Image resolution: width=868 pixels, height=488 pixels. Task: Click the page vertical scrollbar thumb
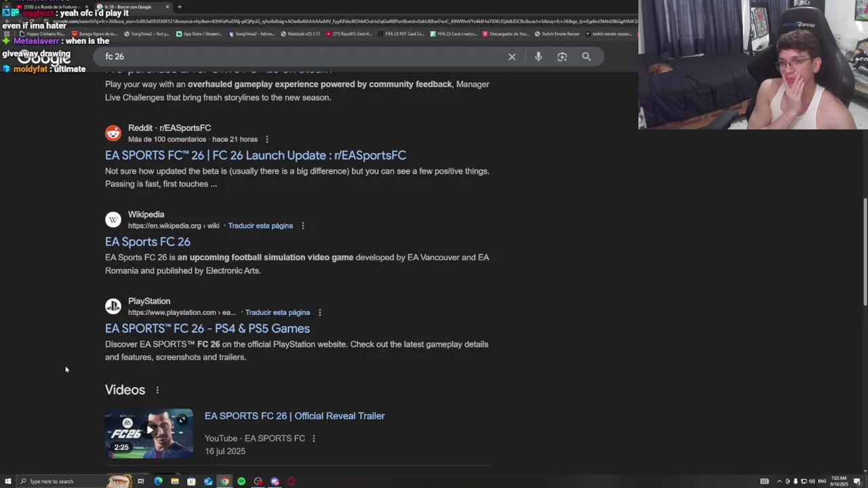pos(864,253)
